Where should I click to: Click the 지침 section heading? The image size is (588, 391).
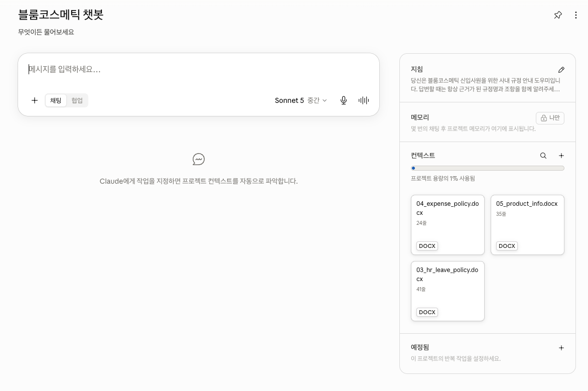(x=416, y=69)
